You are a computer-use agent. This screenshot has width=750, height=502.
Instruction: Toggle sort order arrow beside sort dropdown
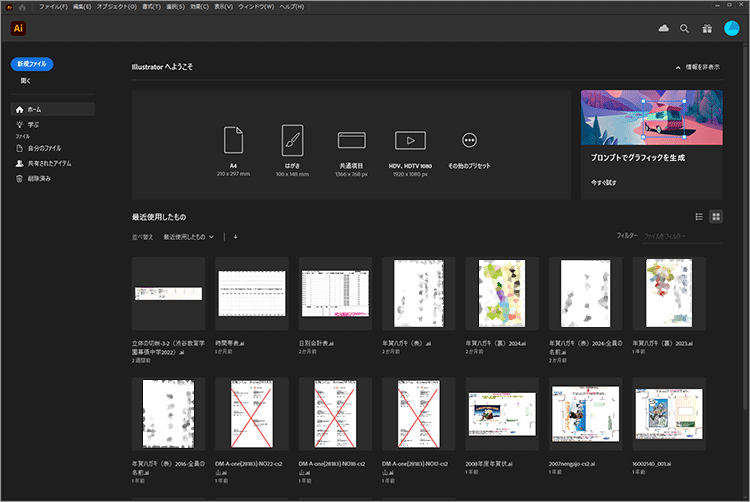[x=235, y=237]
